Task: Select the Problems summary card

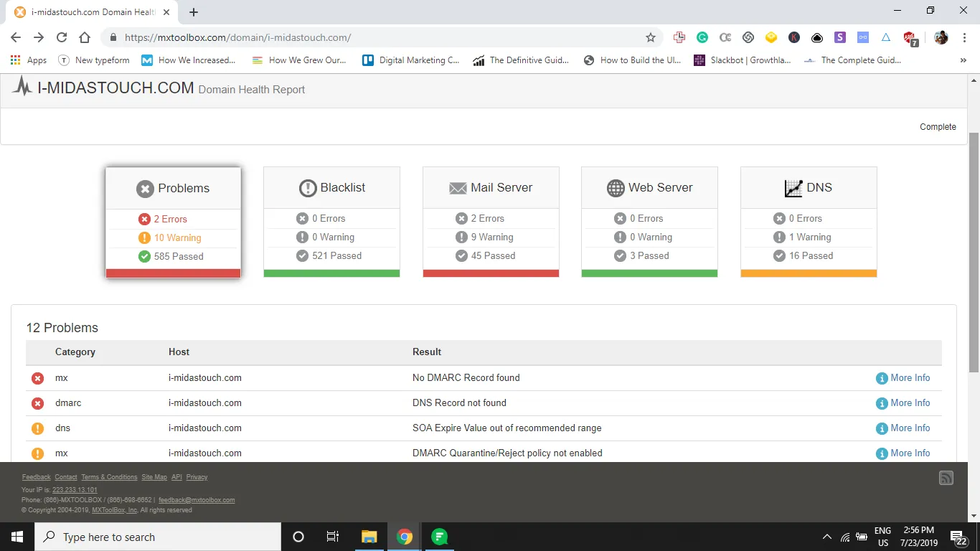Action: 173,222
